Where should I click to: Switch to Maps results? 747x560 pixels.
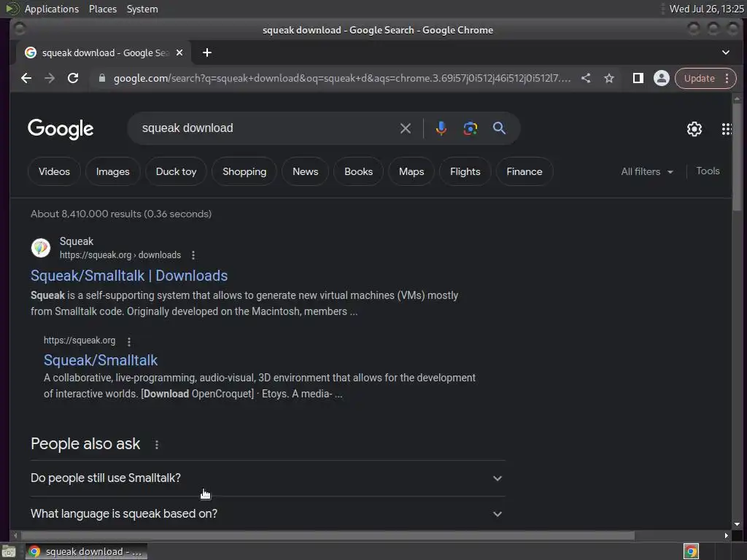(x=411, y=171)
